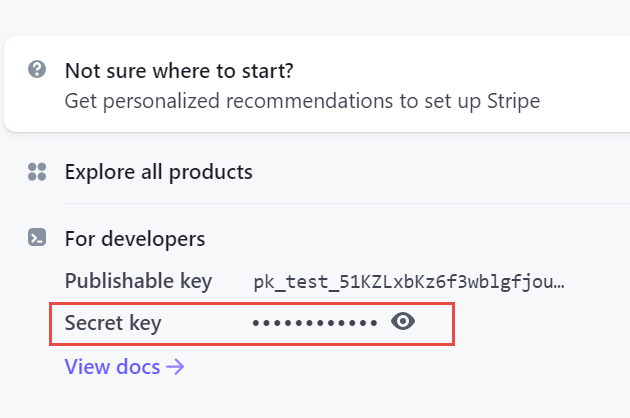Click Get personalized recommendations text
630x418 pixels.
click(302, 101)
